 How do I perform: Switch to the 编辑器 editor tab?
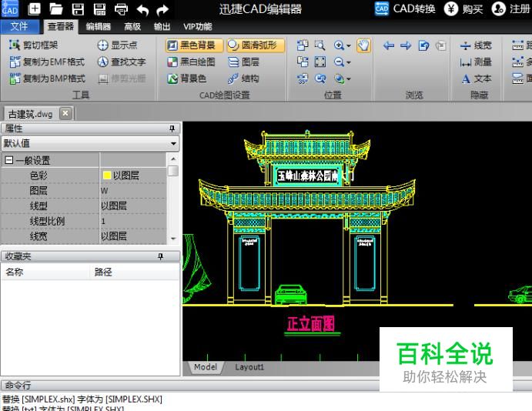point(99,26)
